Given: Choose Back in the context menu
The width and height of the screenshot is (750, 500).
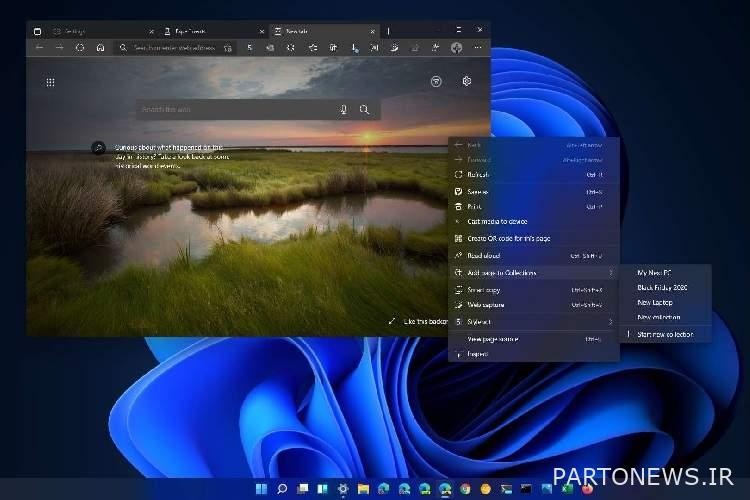Looking at the screenshot, I should [x=533, y=144].
